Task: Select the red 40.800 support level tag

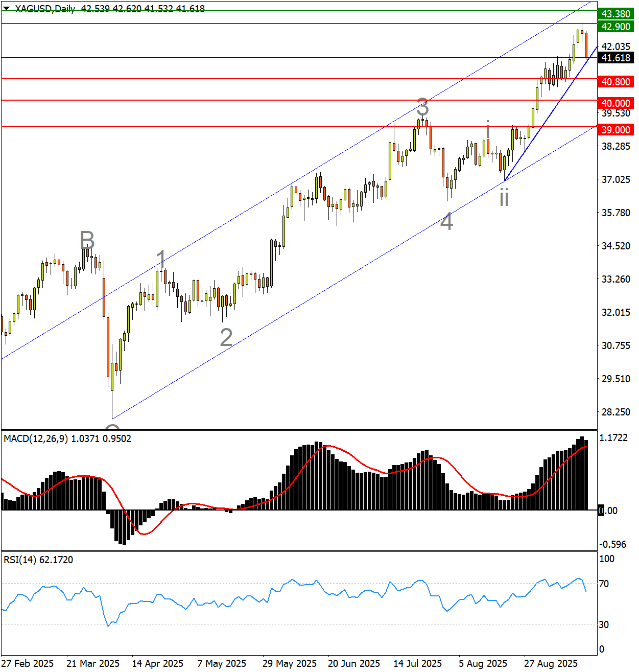Action: coord(616,82)
